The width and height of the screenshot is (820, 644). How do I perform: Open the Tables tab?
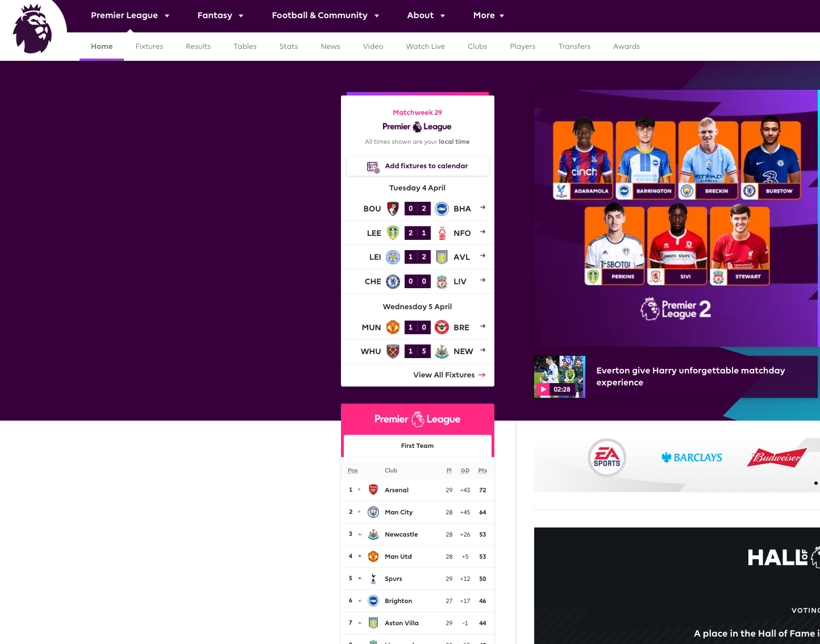click(x=245, y=47)
